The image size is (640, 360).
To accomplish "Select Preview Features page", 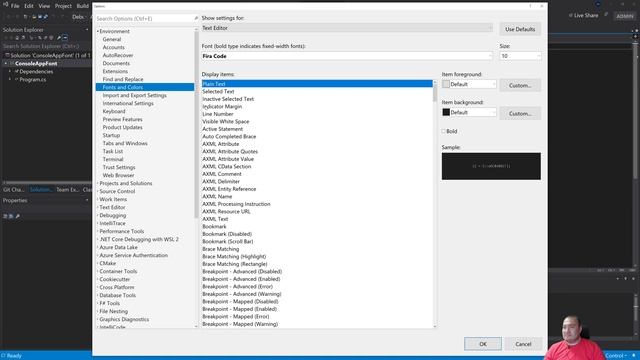I will point(122,119).
